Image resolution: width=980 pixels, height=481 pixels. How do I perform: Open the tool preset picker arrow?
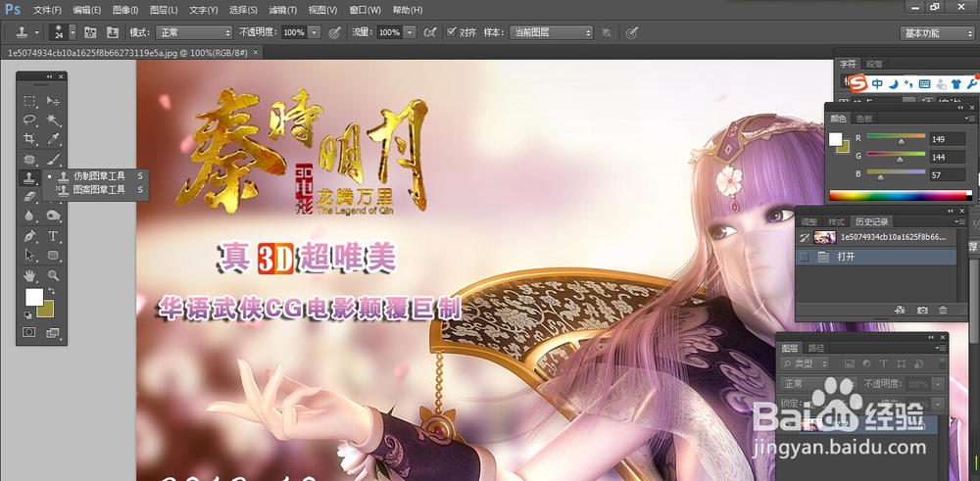point(37,32)
